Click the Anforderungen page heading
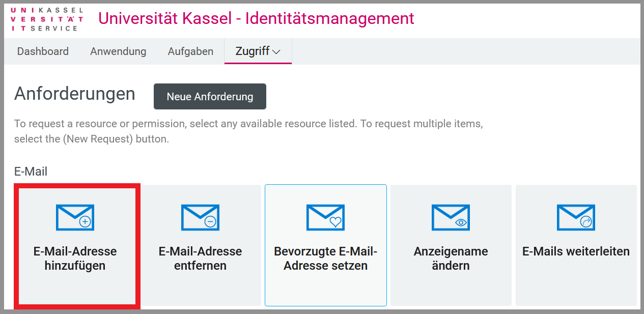Screen dimensions: 644x314 pos(75,94)
